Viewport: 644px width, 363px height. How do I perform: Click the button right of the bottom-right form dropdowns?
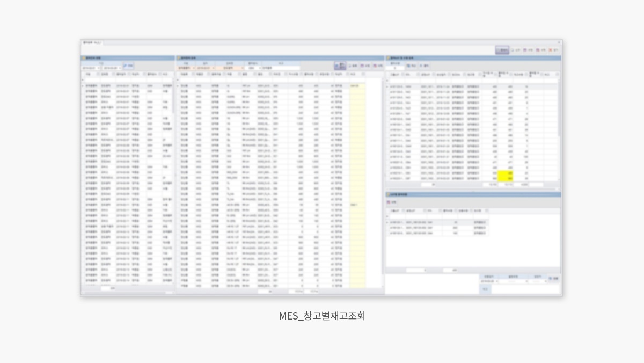coord(553,279)
